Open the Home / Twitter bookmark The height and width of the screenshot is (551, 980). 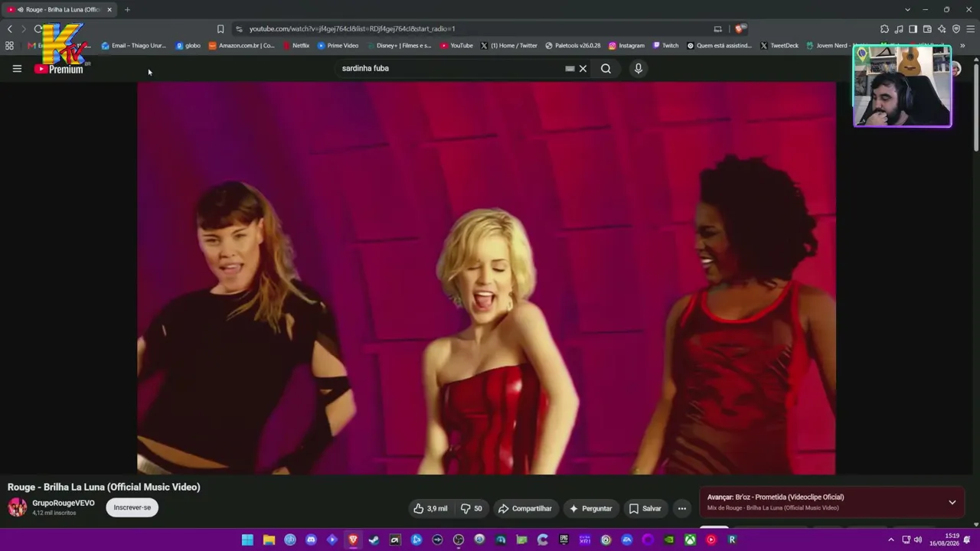pyautogui.click(x=509, y=46)
